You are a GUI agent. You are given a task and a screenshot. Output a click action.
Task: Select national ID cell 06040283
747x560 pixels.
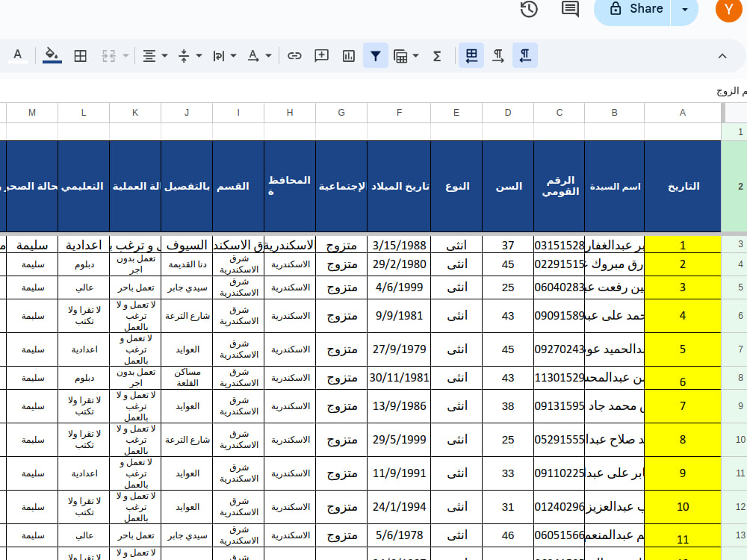560,287
